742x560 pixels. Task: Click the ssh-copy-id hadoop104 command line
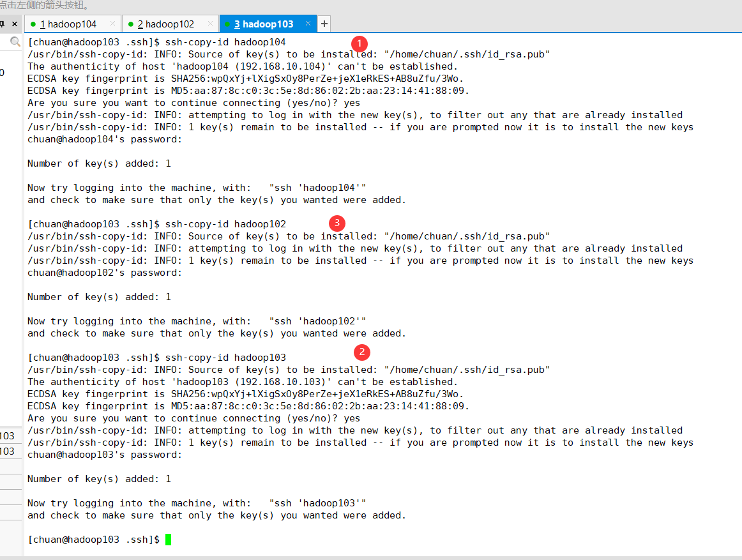156,42
